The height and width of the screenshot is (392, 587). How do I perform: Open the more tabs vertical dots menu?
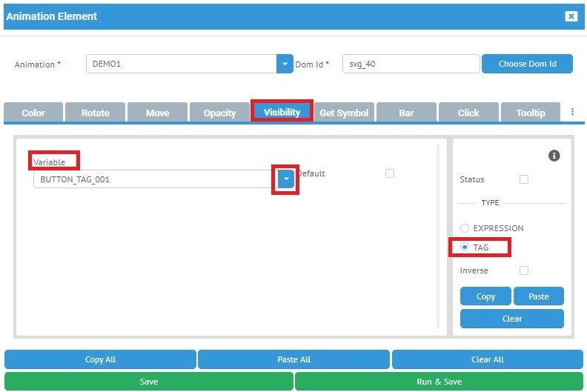click(572, 112)
